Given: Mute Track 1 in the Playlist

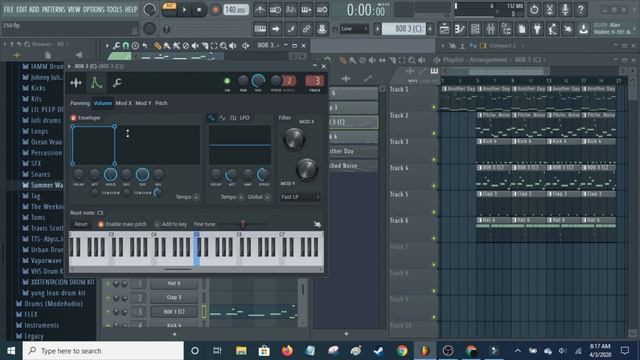Looking at the screenshot, I should coord(434,107).
